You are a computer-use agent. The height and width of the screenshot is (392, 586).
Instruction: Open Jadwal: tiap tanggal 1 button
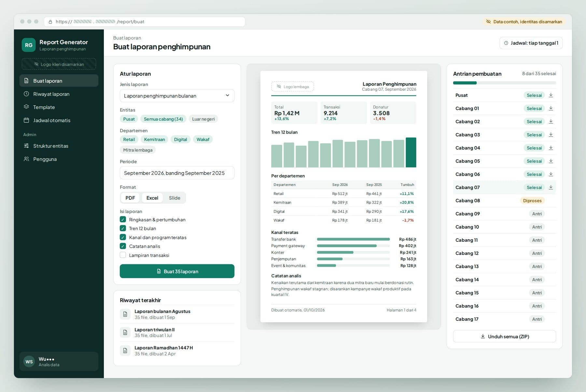[531, 43]
